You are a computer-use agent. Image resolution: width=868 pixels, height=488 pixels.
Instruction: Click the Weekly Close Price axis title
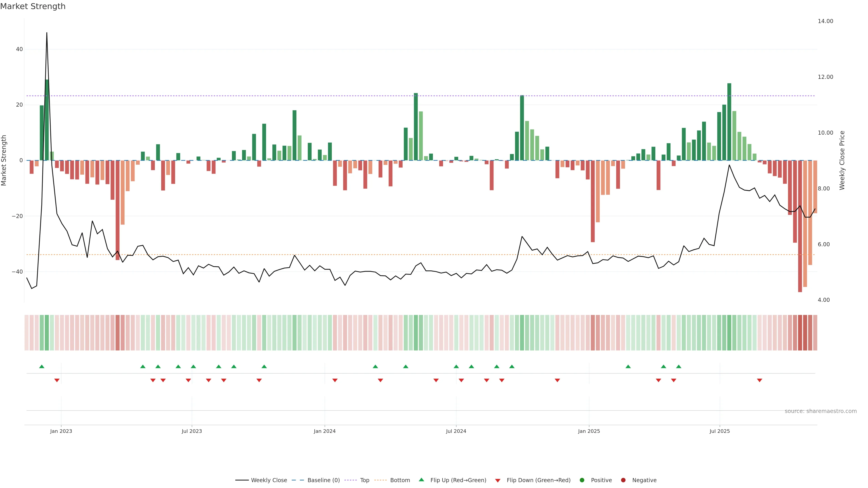tap(842, 160)
